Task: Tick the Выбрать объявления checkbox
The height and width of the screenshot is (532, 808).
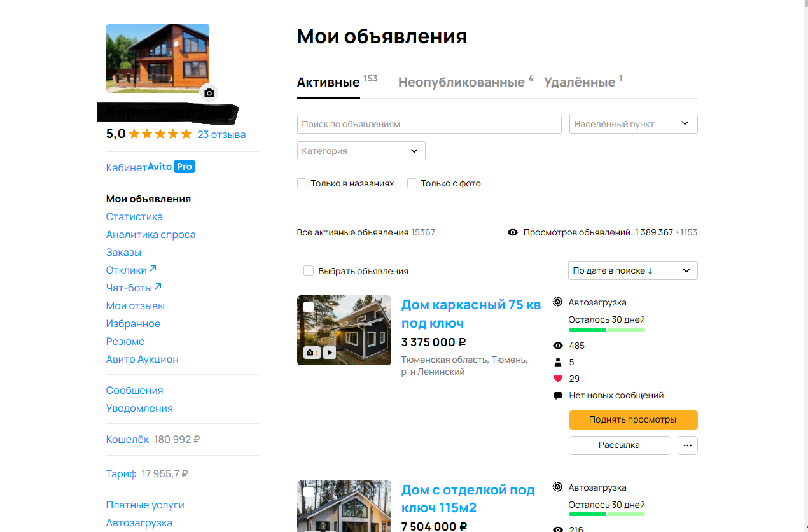Action: click(x=309, y=270)
